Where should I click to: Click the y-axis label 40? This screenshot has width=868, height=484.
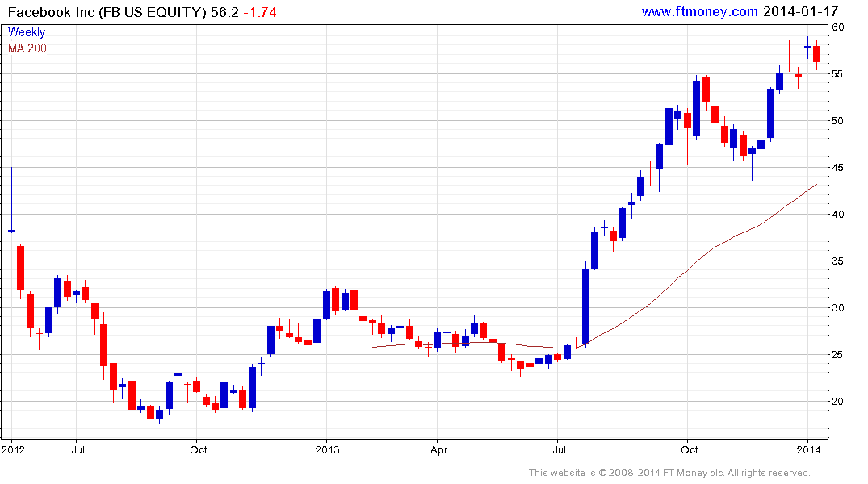coord(838,215)
